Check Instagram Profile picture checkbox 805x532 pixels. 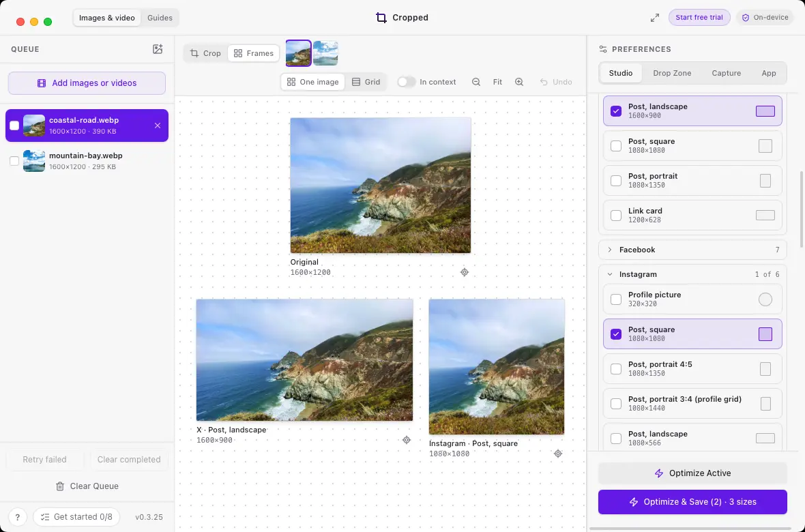pyautogui.click(x=615, y=299)
